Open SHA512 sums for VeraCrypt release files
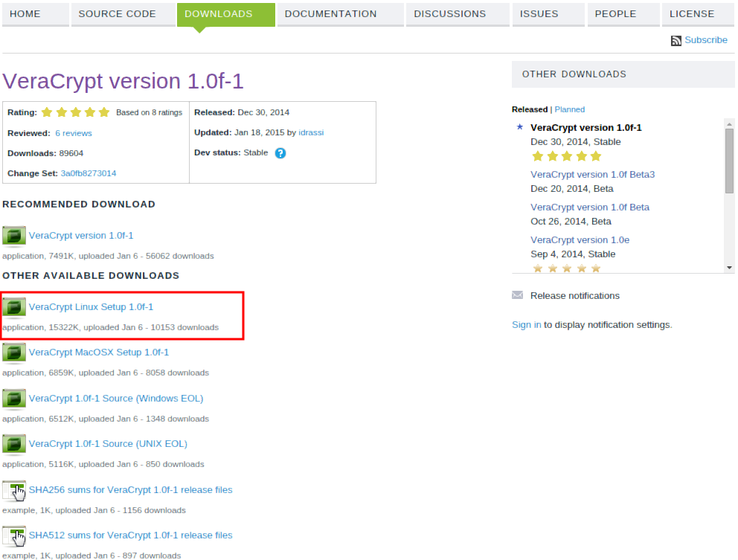This screenshot has width=738, height=560. tap(130, 535)
